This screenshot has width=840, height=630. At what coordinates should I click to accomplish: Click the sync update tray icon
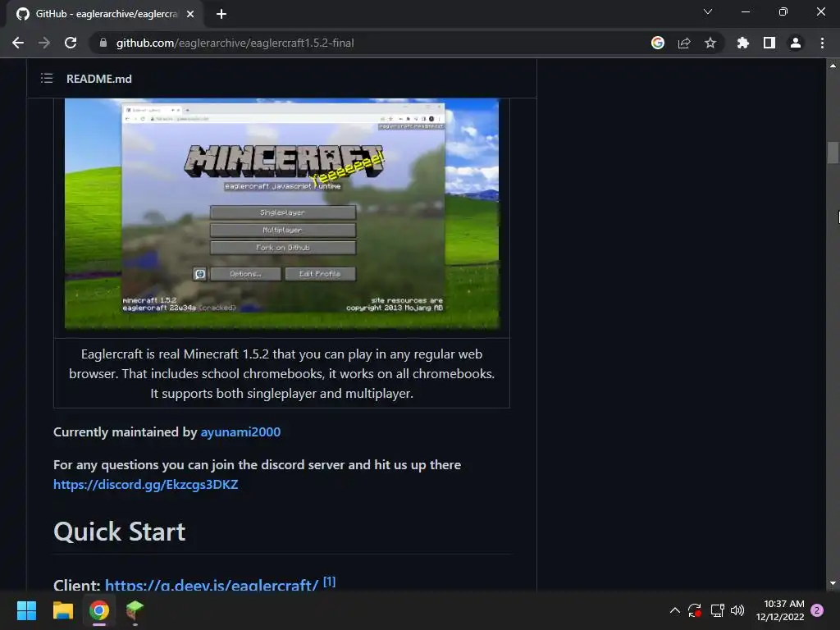695,610
